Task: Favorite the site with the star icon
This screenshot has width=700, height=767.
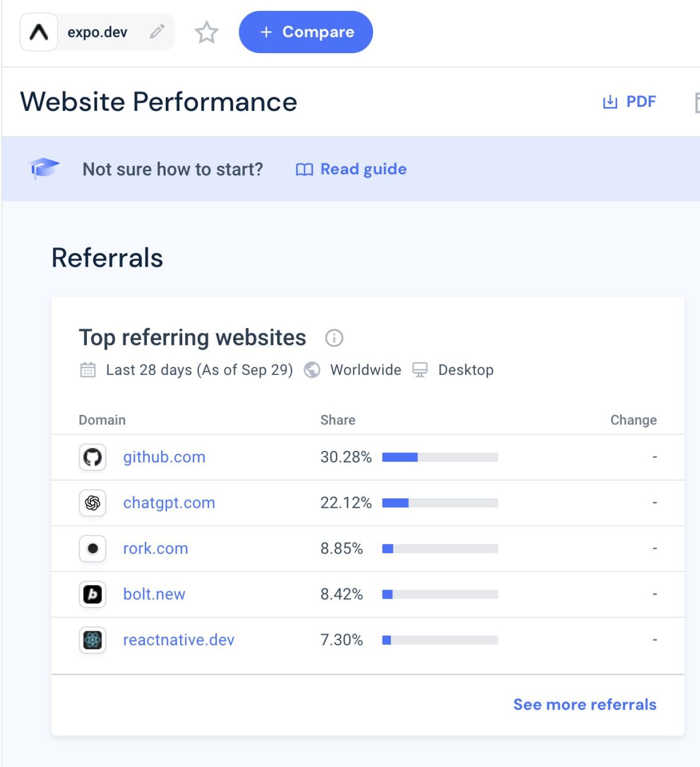Action: (x=206, y=32)
